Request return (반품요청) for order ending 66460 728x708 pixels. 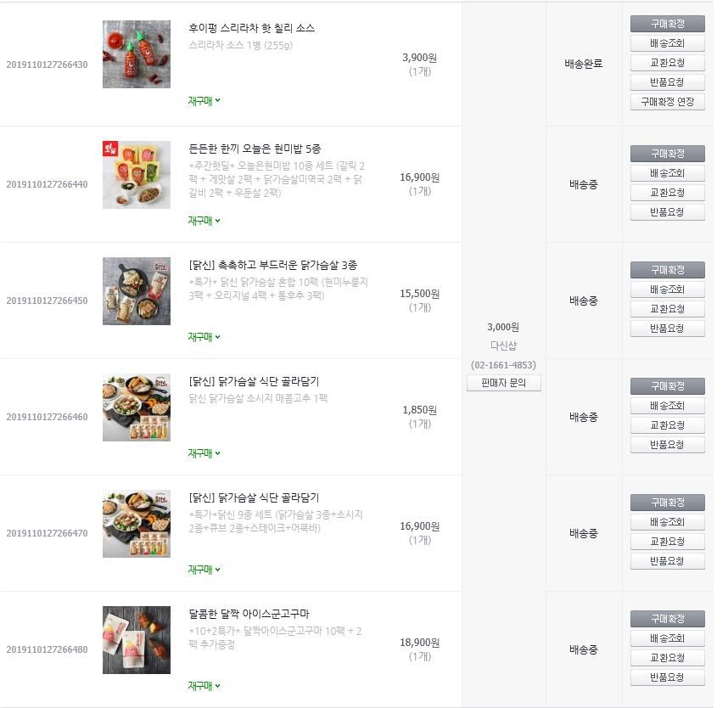click(667, 445)
